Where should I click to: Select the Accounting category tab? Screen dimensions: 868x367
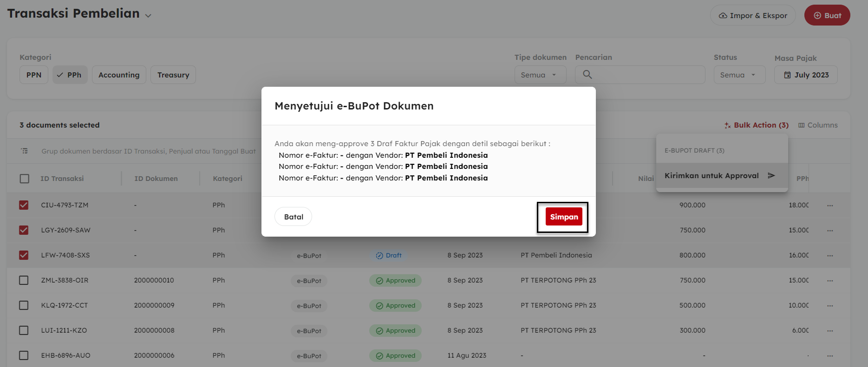[119, 75]
